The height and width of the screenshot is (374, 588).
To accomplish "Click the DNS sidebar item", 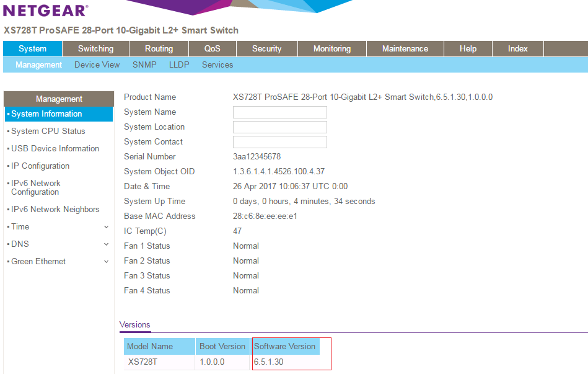I will pyautogui.click(x=20, y=244).
